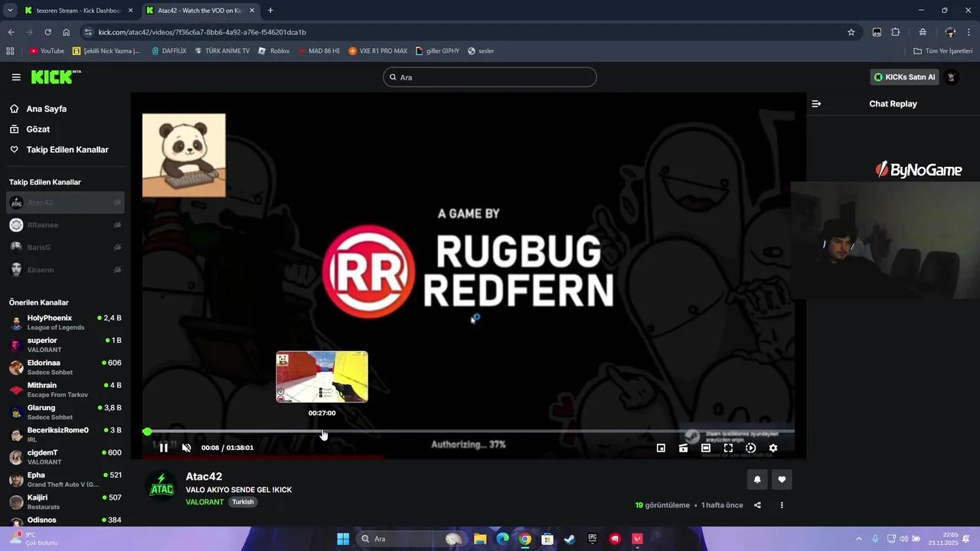Seek video at the progress bar handle
This screenshot has width=980, height=551.
pos(147,432)
